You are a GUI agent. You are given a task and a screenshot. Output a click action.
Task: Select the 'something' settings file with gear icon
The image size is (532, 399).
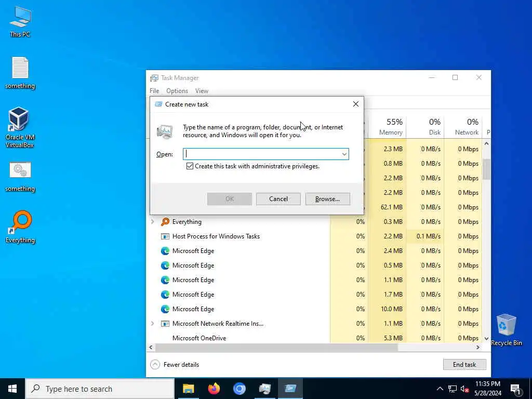tap(20, 177)
